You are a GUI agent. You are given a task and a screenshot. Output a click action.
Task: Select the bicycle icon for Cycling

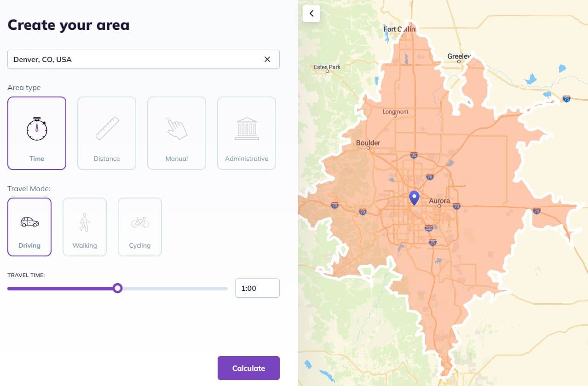click(x=140, y=222)
